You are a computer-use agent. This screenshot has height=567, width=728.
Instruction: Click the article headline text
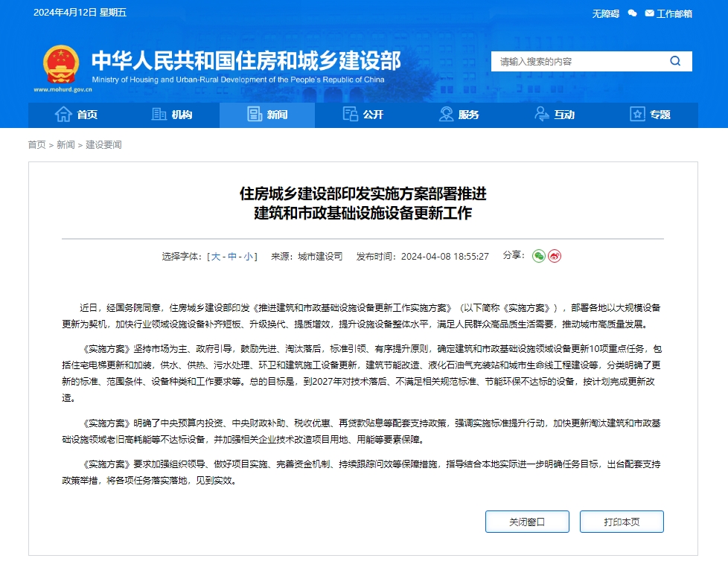[x=363, y=203]
